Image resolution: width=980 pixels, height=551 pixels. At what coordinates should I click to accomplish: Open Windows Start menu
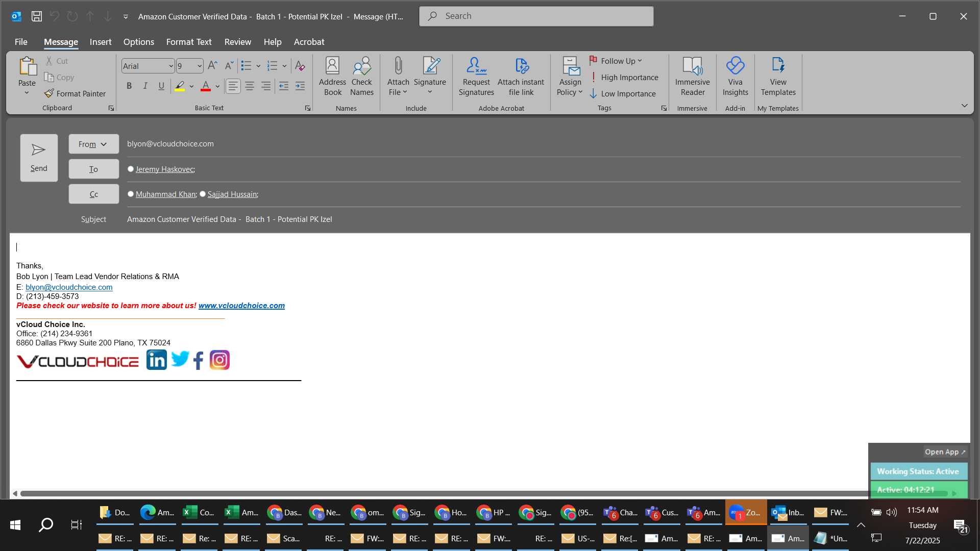(15, 525)
